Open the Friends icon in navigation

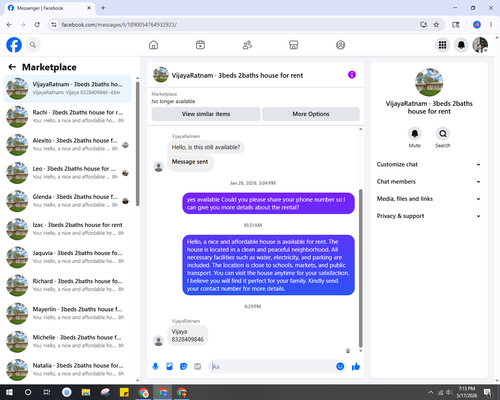[x=247, y=45]
